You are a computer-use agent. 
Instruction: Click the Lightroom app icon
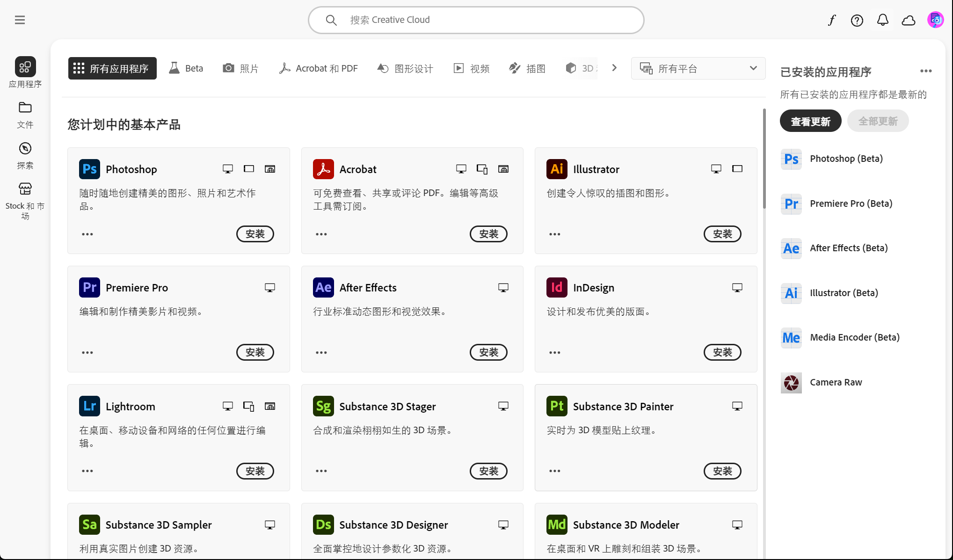click(x=89, y=406)
